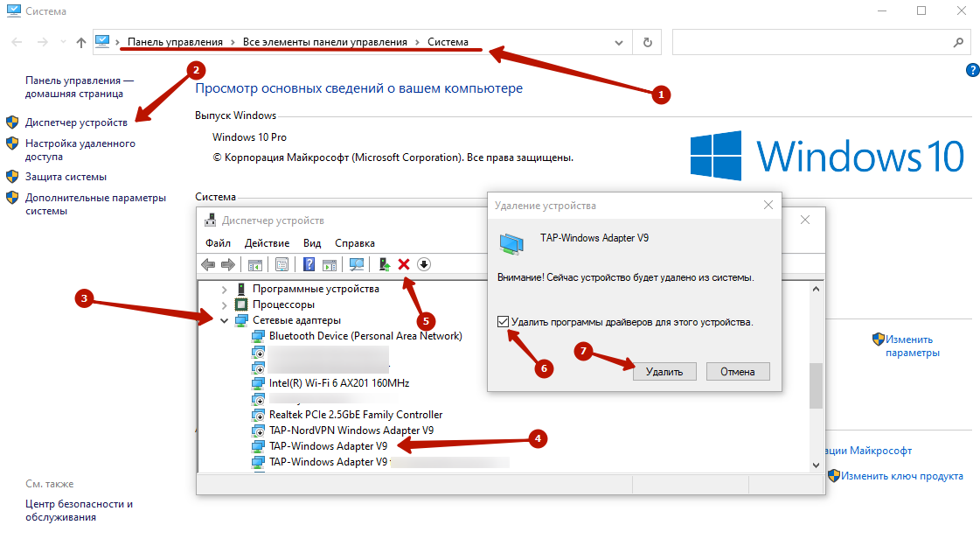This screenshot has width=980, height=539.
Task: Click Система breadcrumb in address bar
Action: click(448, 42)
